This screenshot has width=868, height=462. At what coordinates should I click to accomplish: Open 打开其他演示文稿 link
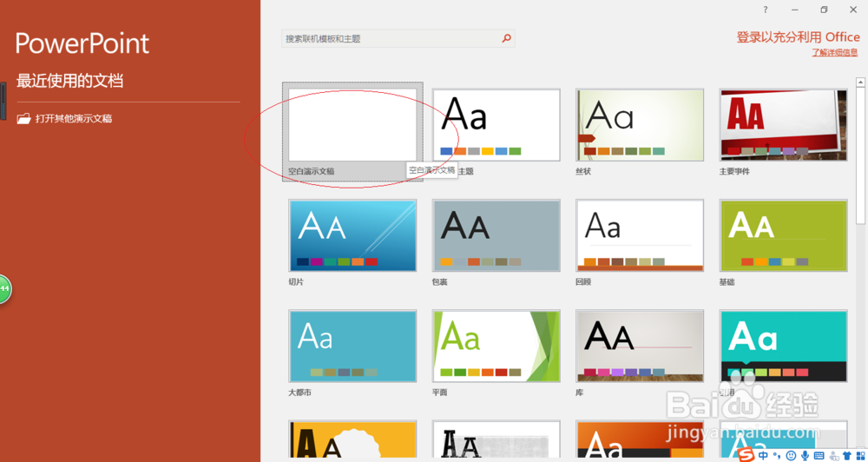tap(64, 118)
